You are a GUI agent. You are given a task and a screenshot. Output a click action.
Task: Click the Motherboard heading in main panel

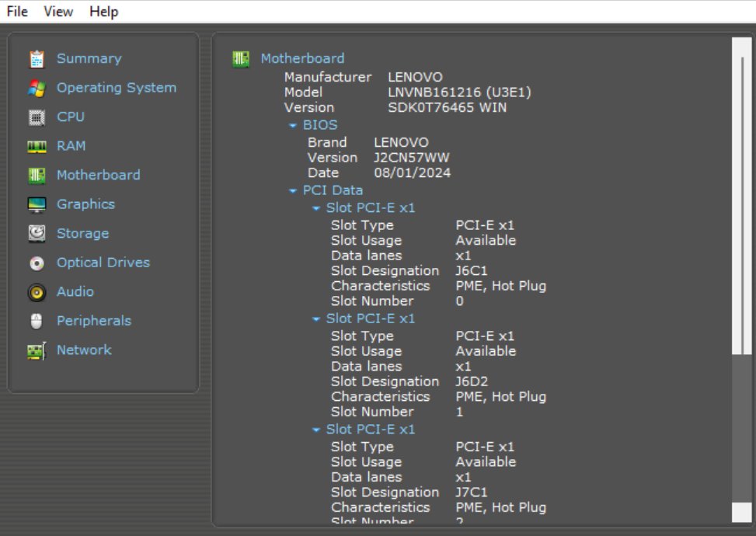(x=302, y=58)
